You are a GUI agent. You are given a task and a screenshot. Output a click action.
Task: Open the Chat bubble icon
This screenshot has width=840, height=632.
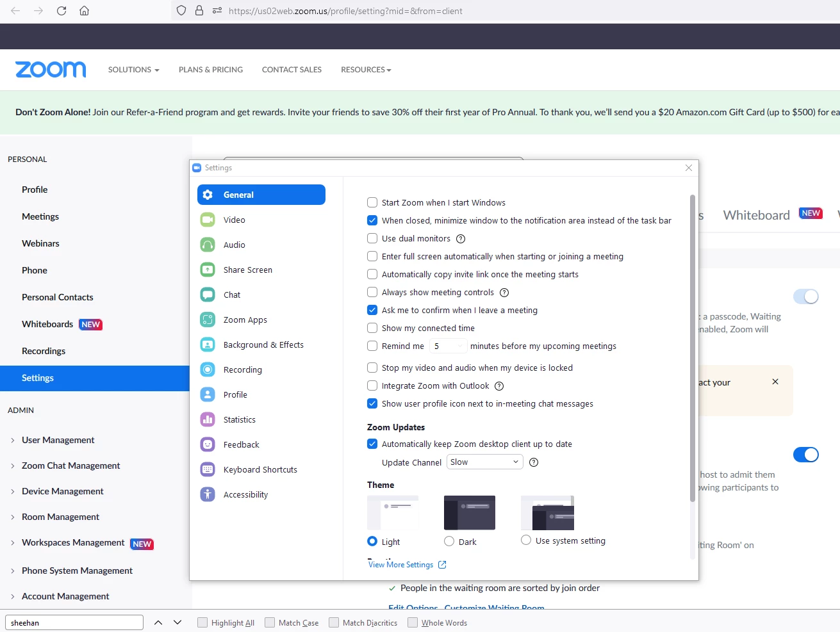pyautogui.click(x=208, y=295)
